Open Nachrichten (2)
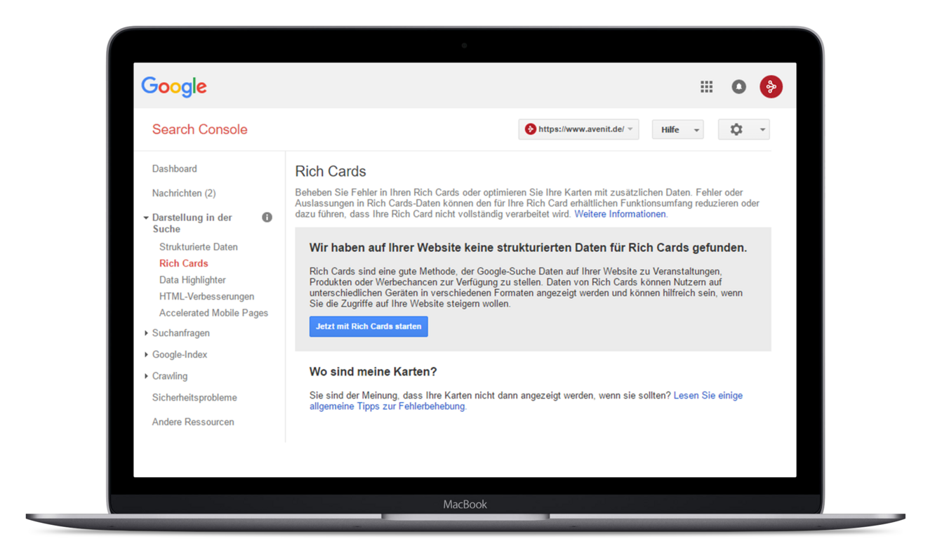The height and width of the screenshot is (560, 935). (184, 193)
